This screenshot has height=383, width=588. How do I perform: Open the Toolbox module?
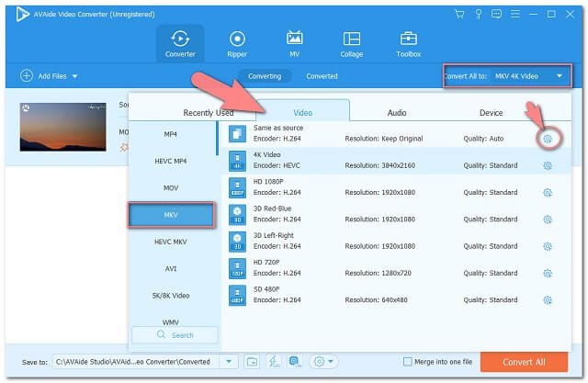(x=408, y=43)
